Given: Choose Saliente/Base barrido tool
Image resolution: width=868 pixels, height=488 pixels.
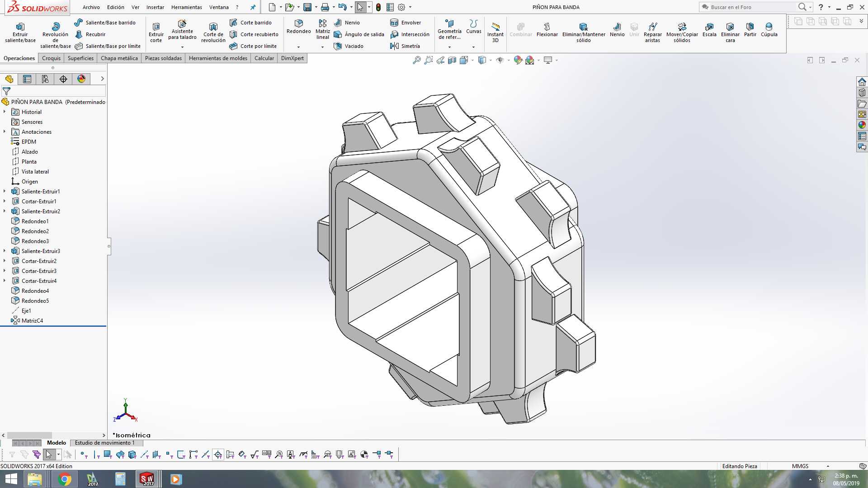Looking at the screenshot, I should [x=105, y=23].
